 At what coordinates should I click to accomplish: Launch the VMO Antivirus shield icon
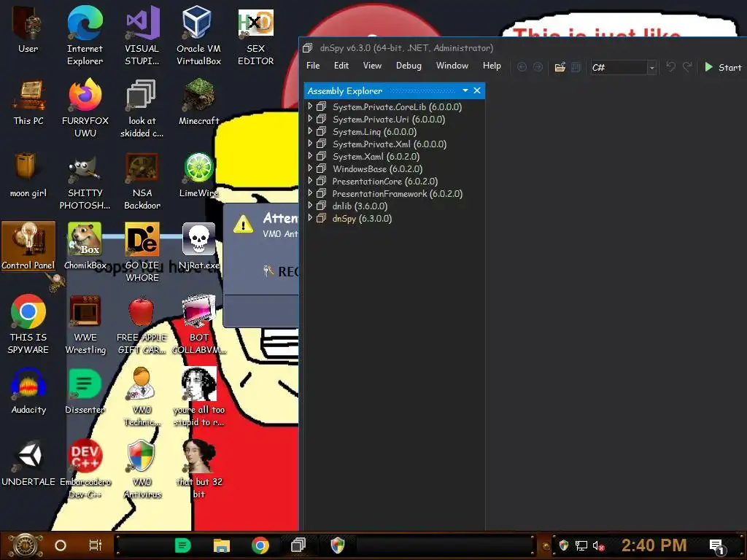click(142, 469)
